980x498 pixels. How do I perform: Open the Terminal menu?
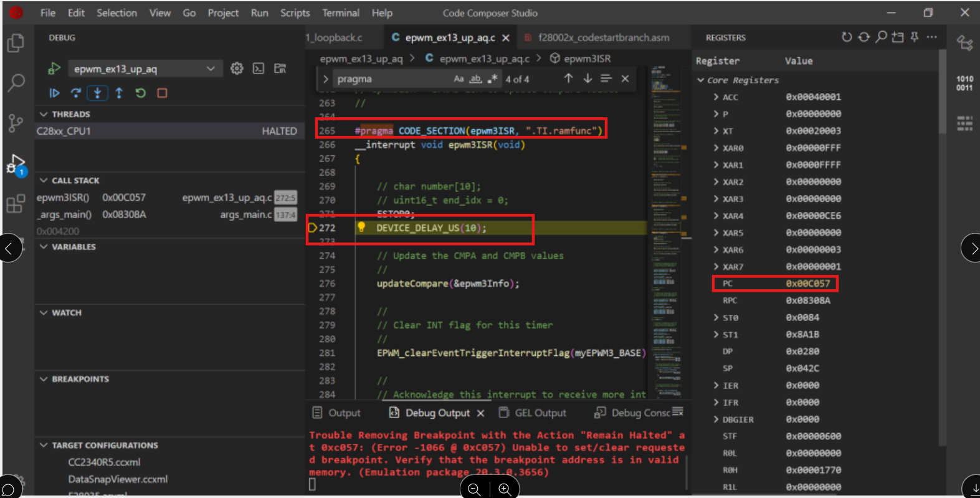341,12
